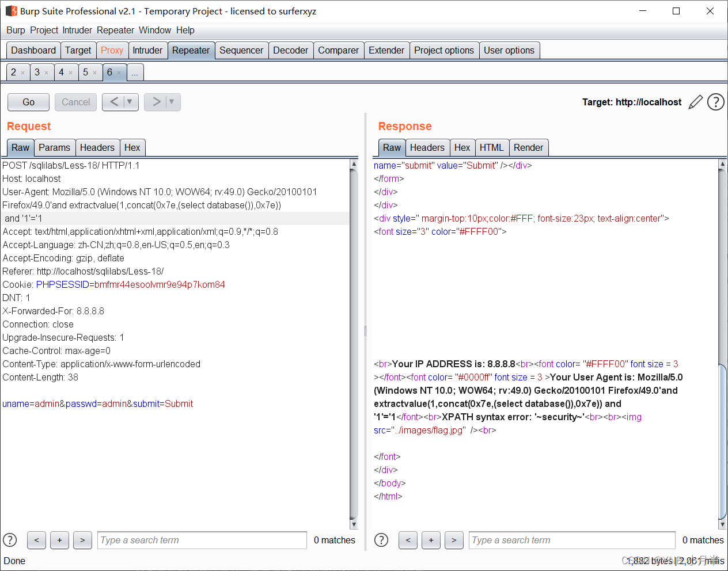Switch request view to Headers
This screenshot has height=571, width=728.
97,147
